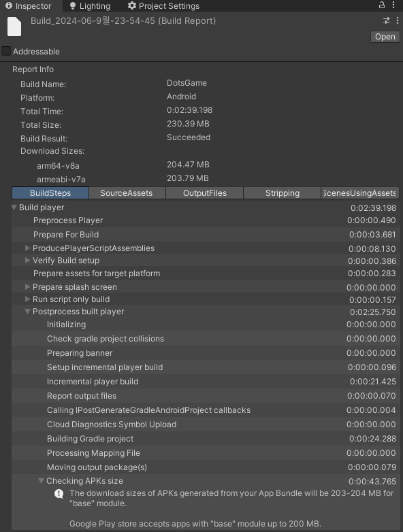Select the Preparing banner step row
The image size is (403, 532).
click(x=205, y=353)
